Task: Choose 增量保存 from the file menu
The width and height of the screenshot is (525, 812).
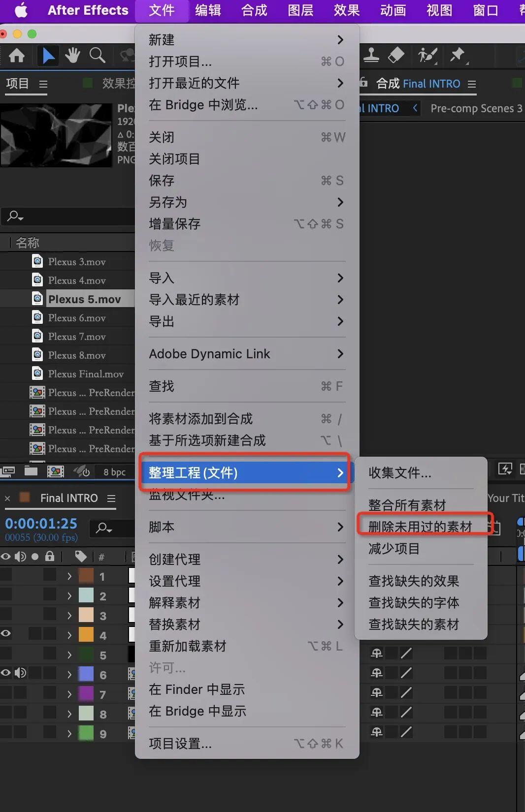Action: coord(247,224)
